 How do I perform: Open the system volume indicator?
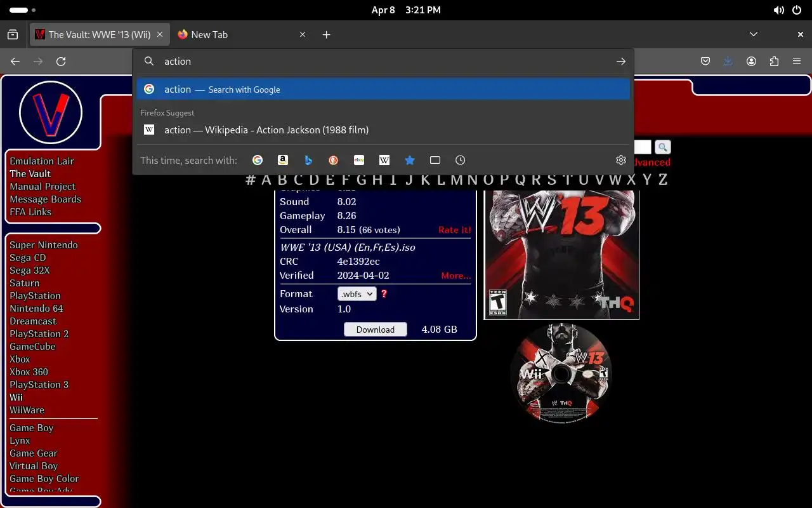778,10
